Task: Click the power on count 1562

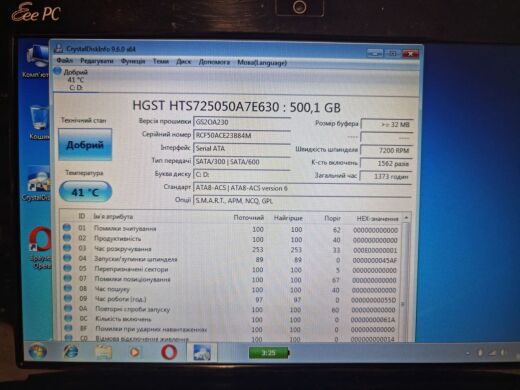Action: (x=387, y=164)
